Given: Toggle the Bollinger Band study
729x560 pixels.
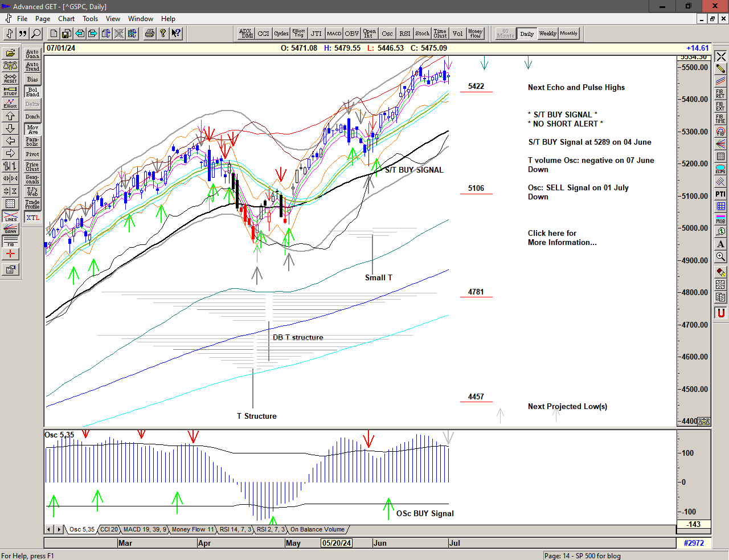Looking at the screenshot, I should pyautogui.click(x=32, y=92).
